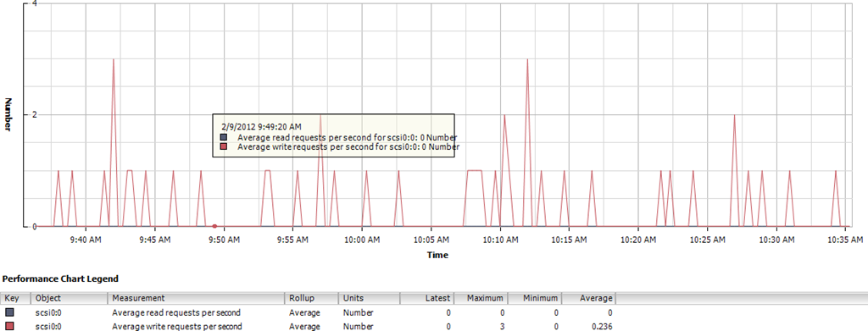
Task: Sort legend by Measurement column
Action: tap(196, 298)
